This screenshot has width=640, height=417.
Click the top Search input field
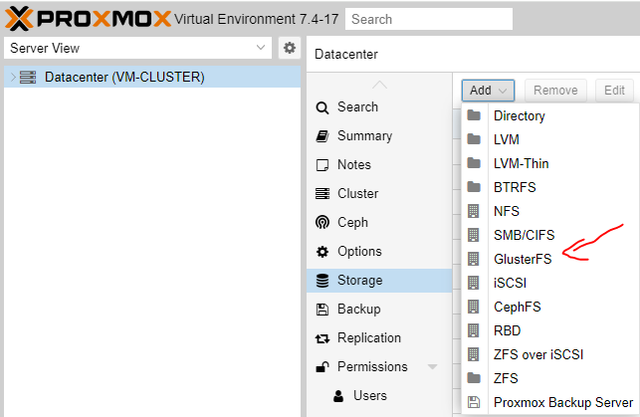tap(429, 19)
